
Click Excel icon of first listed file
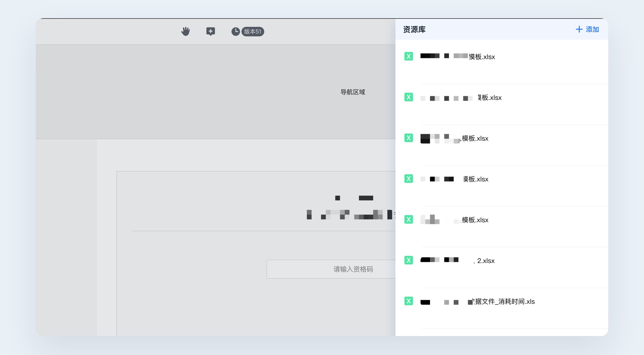point(409,57)
